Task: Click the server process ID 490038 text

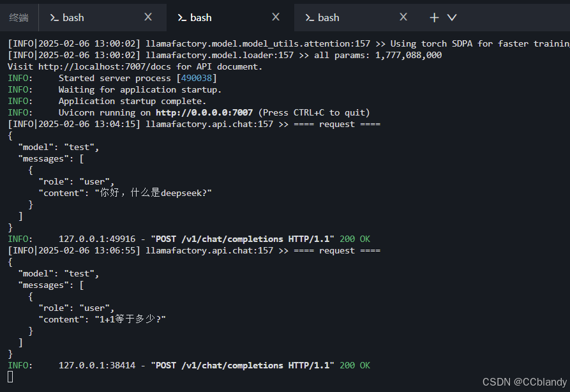Action: click(x=196, y=78)
